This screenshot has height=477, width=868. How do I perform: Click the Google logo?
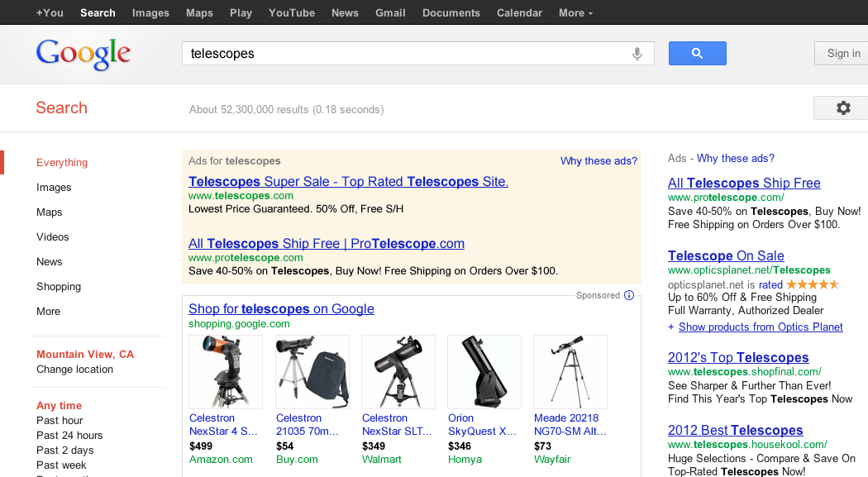pyautogui.click(x=83, y=55)
